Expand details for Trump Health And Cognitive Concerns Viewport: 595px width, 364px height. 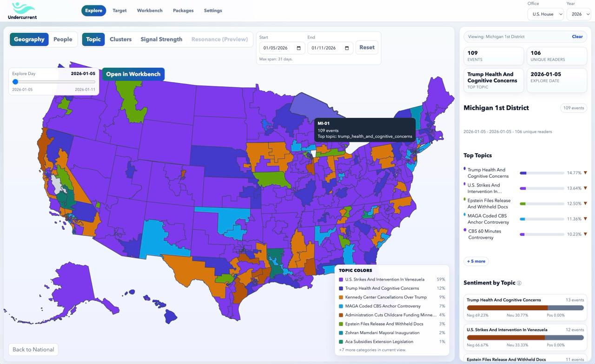point(586,173)
